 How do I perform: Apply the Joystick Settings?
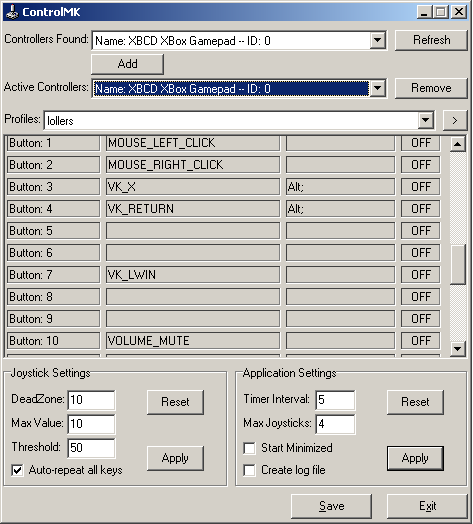175,458
